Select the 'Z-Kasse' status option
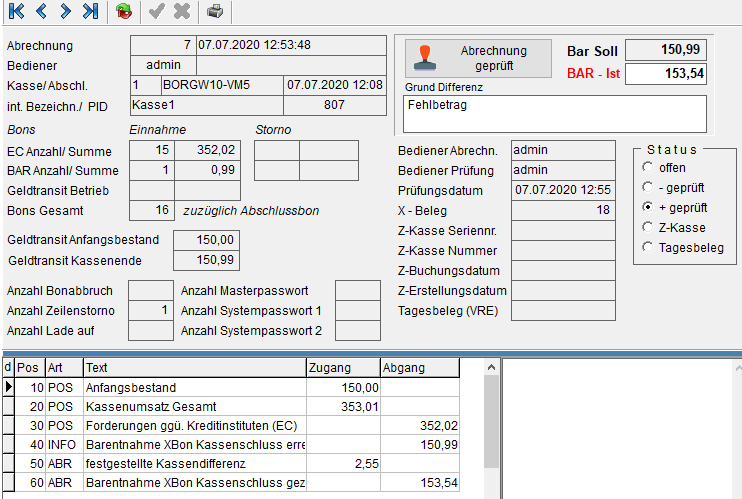Screen dimensions: 742x499 coord(648,228)
